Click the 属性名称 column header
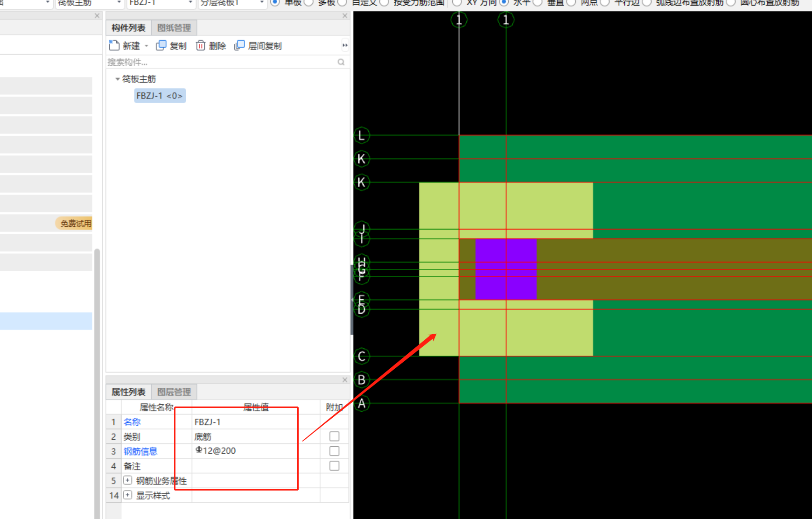The width and height of the screenshot is (812, 519). pos(156,407)
